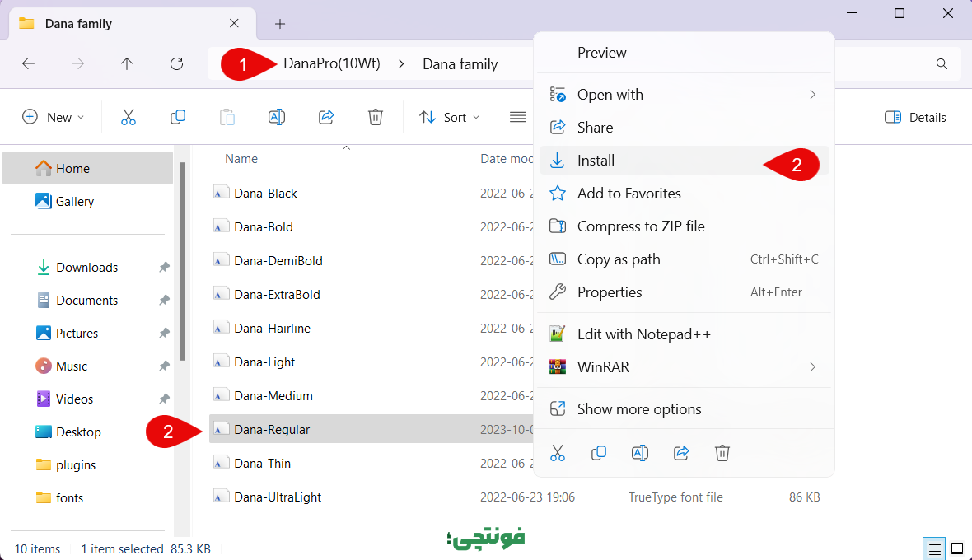Screen dimensions: 972x560
Task: Click the Paste icon in the toolbar
Action: pos(227,117)
